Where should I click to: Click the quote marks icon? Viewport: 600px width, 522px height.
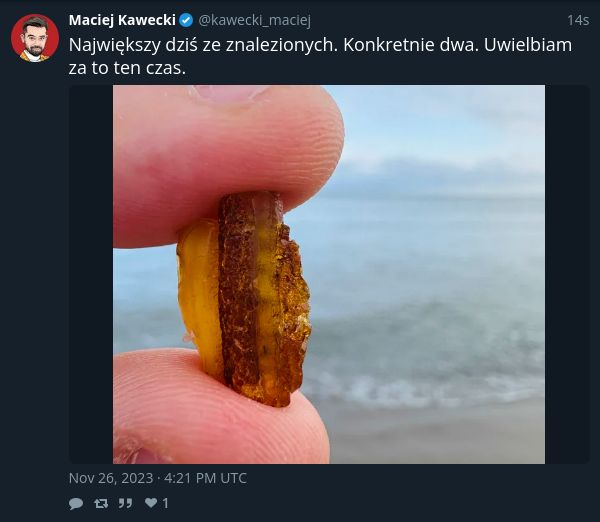125,503
